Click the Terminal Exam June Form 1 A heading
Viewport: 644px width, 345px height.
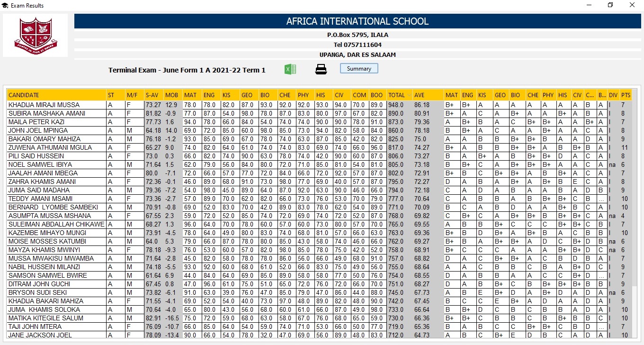point(187,70)
